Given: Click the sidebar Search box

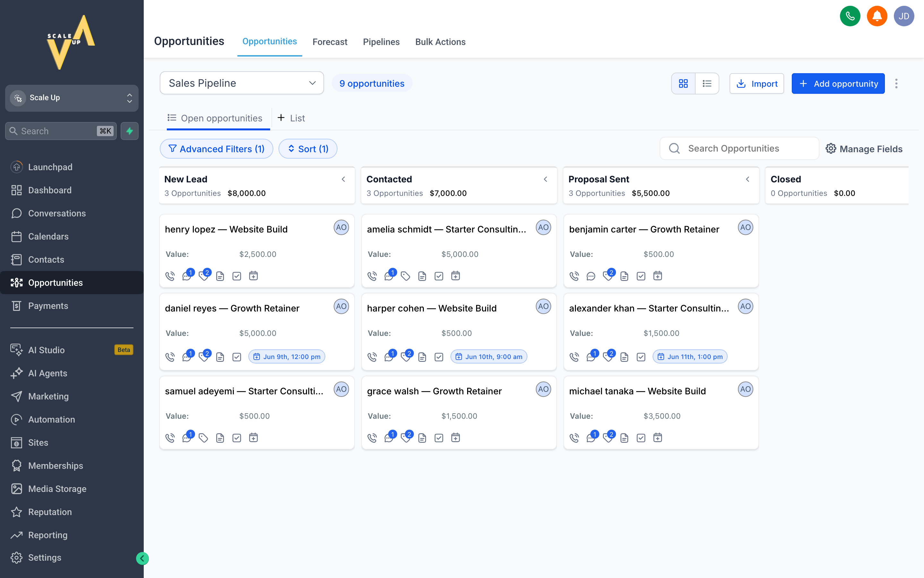Looking at the screenshot, I should (61, 131).
